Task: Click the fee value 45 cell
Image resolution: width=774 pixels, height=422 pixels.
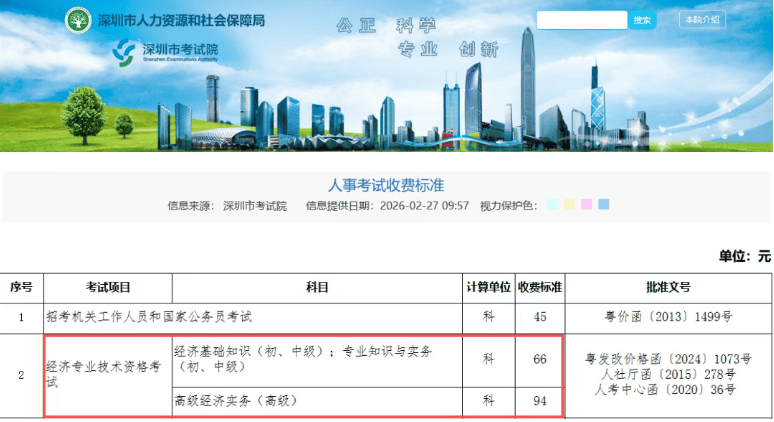Action: (540, 317)
